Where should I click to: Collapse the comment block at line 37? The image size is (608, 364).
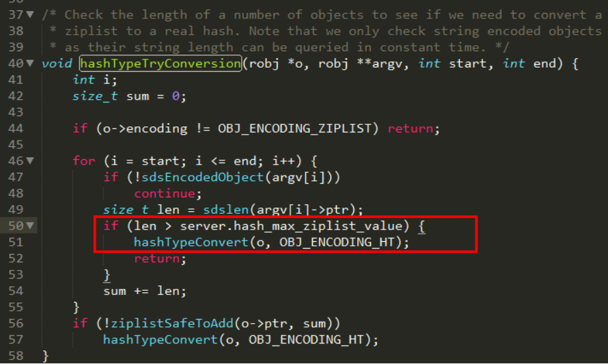tap(30, 15)
